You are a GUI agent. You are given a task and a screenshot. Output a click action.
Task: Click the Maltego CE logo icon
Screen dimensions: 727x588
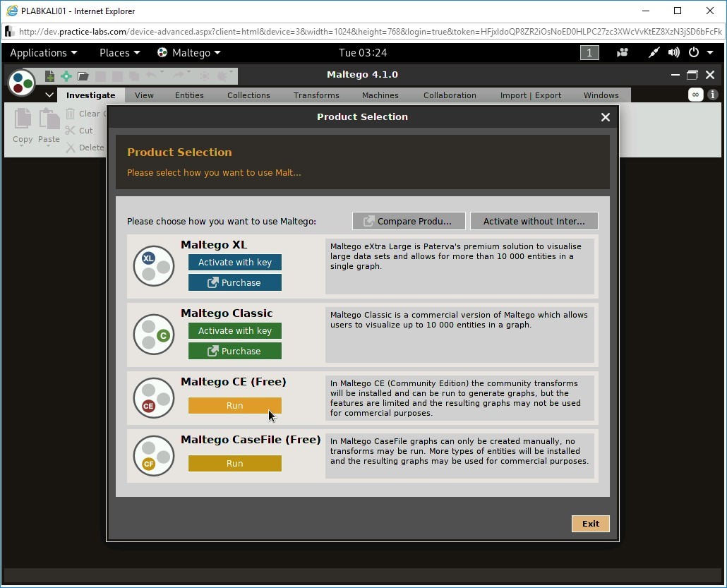(153, 397)
